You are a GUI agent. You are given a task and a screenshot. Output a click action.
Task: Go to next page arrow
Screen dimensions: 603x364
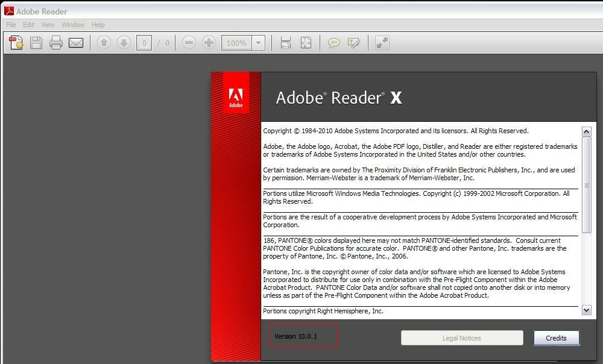click(124, 42)
